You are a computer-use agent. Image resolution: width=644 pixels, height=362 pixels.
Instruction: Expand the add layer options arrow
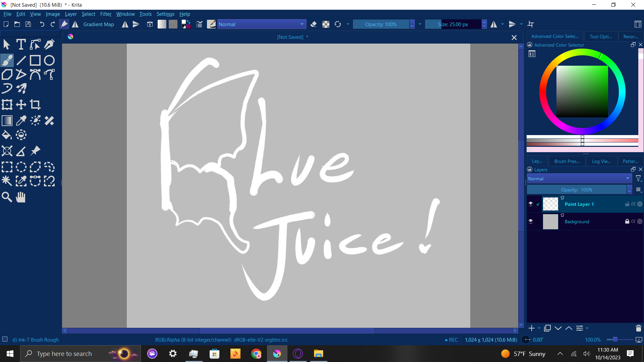539,328
